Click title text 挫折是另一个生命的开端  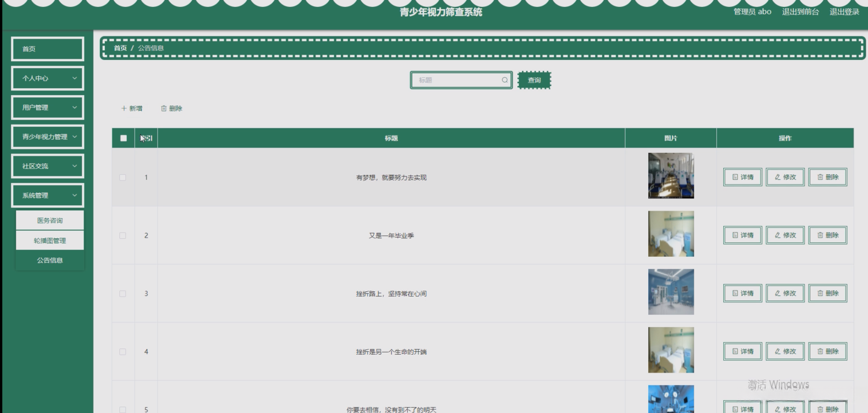(391, 352)
